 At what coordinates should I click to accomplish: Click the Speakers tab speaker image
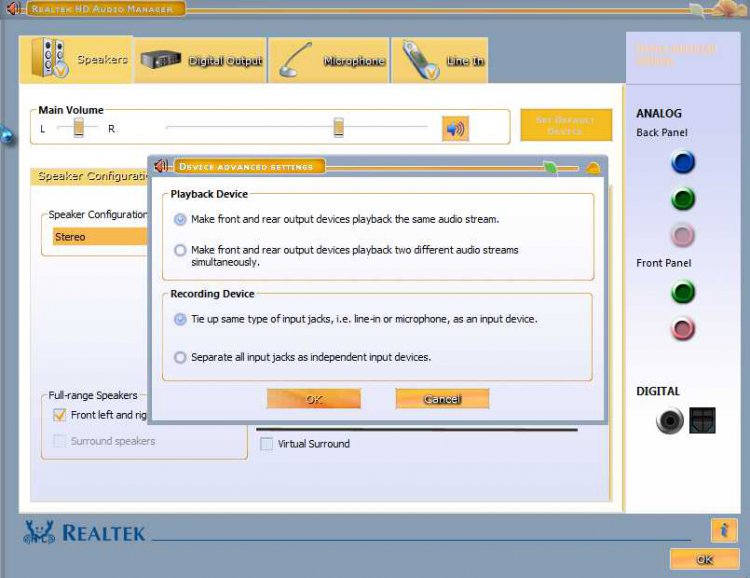49,58
